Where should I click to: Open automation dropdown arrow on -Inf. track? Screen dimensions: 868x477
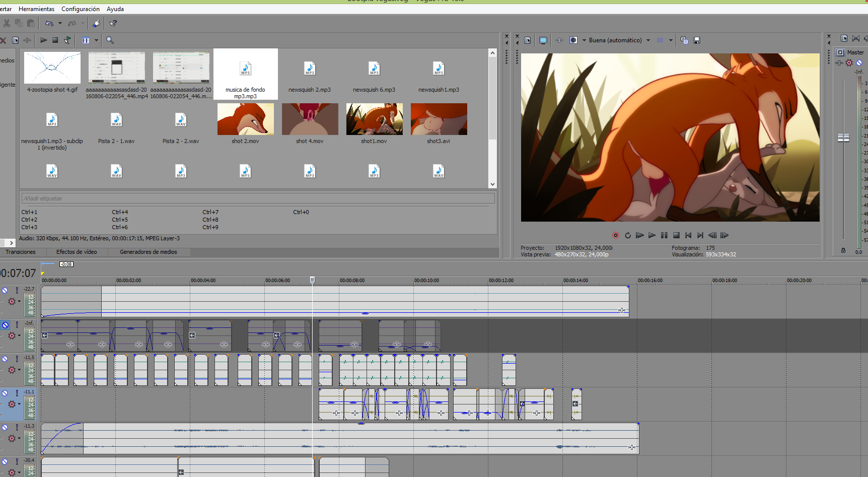pos(19,335)
